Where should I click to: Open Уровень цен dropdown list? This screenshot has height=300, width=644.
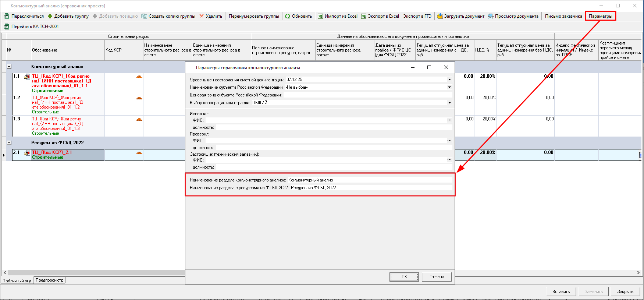[x=449, y=80]
